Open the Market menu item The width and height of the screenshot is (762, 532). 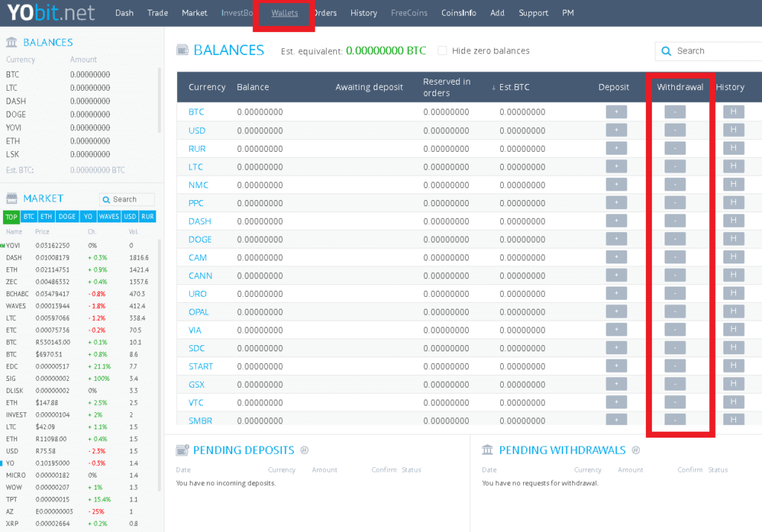coord(194,13)
